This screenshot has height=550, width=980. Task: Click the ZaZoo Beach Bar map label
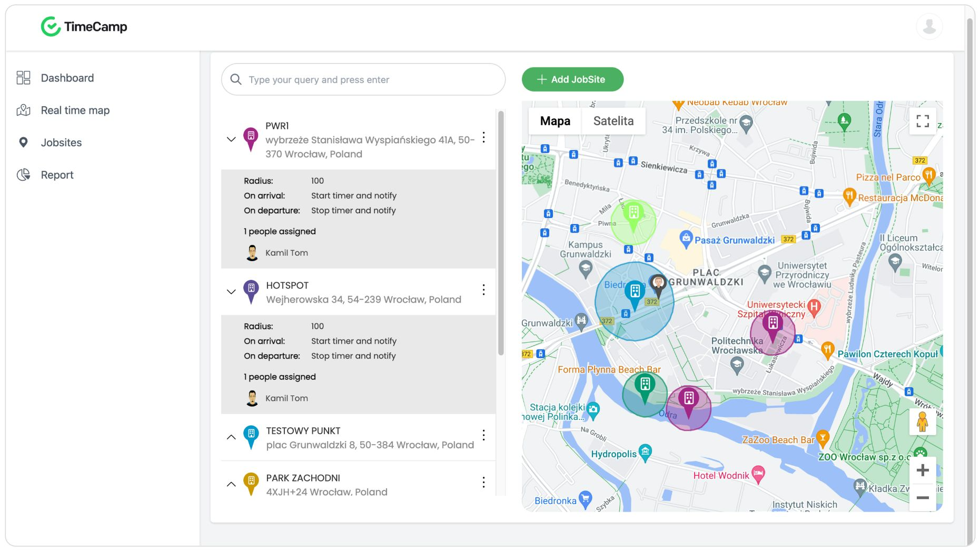click(778, 439)
